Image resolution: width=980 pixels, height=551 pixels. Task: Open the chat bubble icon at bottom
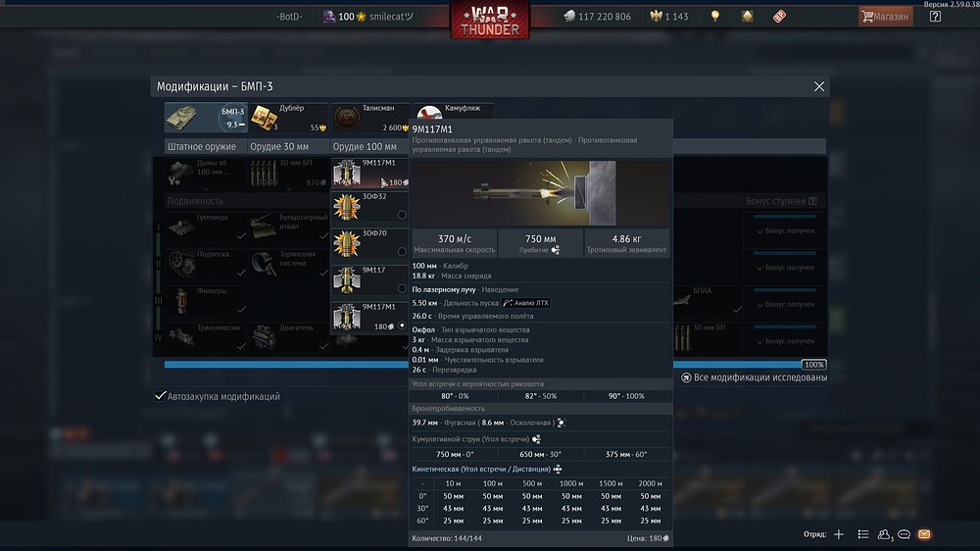pos(904,534)
